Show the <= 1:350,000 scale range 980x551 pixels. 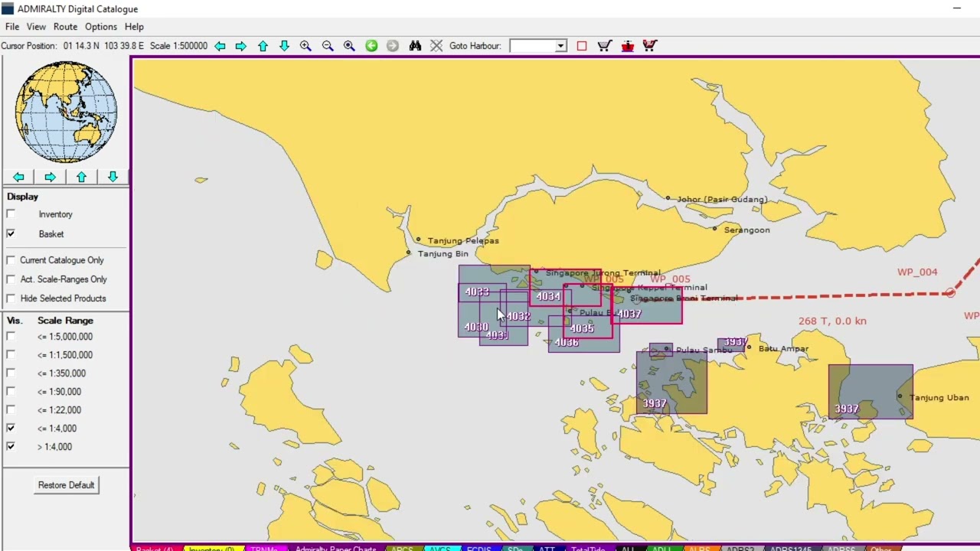pyautogui.click(x=11, y=373)
